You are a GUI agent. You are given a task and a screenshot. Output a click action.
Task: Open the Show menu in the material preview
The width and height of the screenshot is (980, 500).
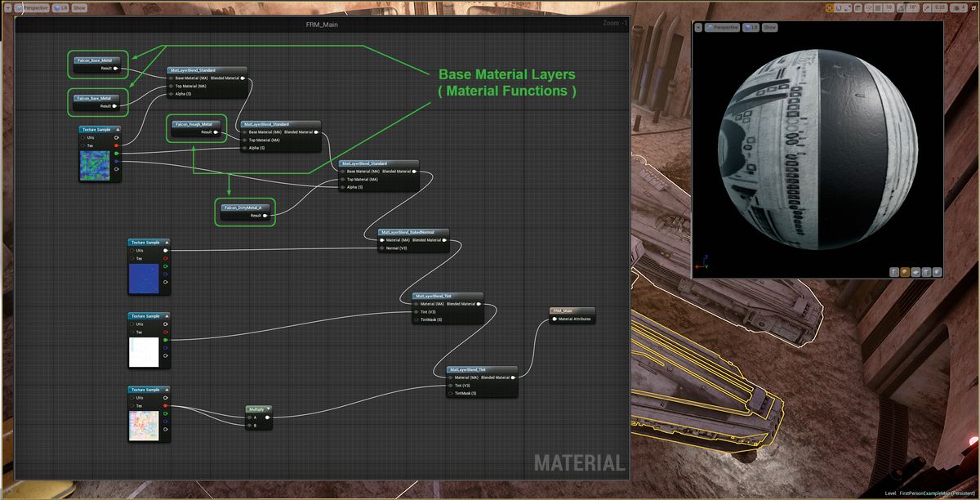click(x=769, y=27)
